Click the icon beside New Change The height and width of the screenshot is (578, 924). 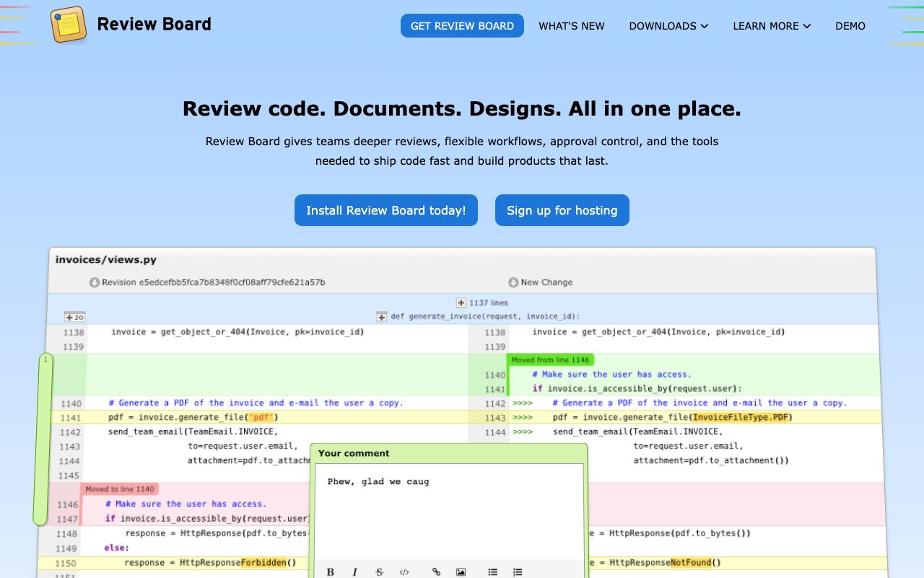tap(513, 282)
